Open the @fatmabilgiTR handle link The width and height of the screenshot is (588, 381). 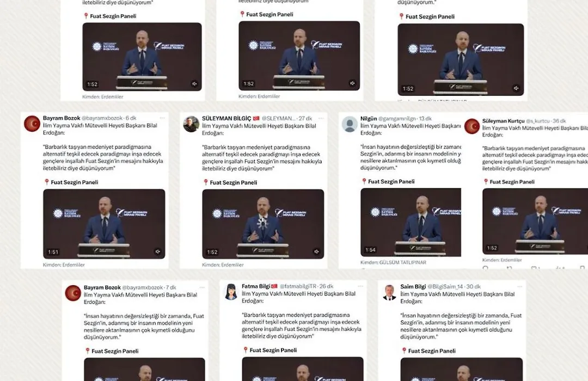tap(298, 286)
